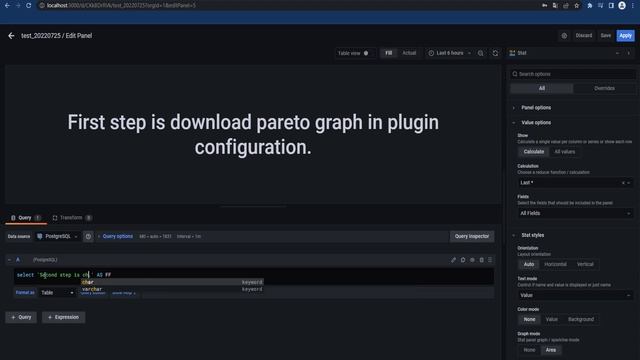Click the Apply button

[625, 36]
